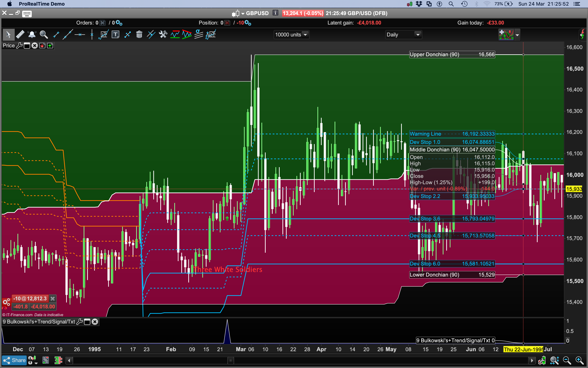The image size is (588, 368).
Task: Remove the Price indicator (x button)
Action: pos(34,46)
